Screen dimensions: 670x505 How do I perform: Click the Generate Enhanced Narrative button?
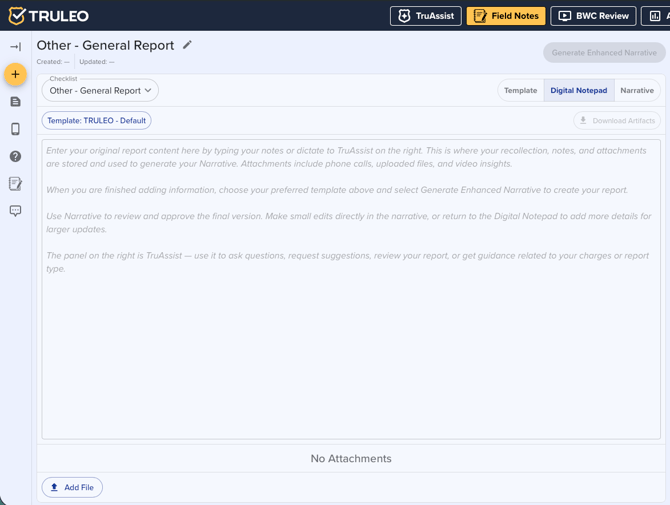click(x=604, y=52)
